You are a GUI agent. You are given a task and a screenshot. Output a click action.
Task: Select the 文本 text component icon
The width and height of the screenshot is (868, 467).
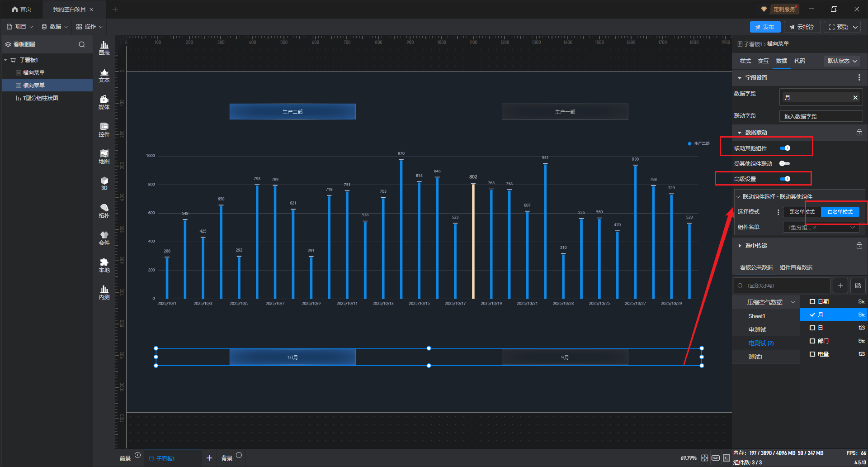point(104,75)
